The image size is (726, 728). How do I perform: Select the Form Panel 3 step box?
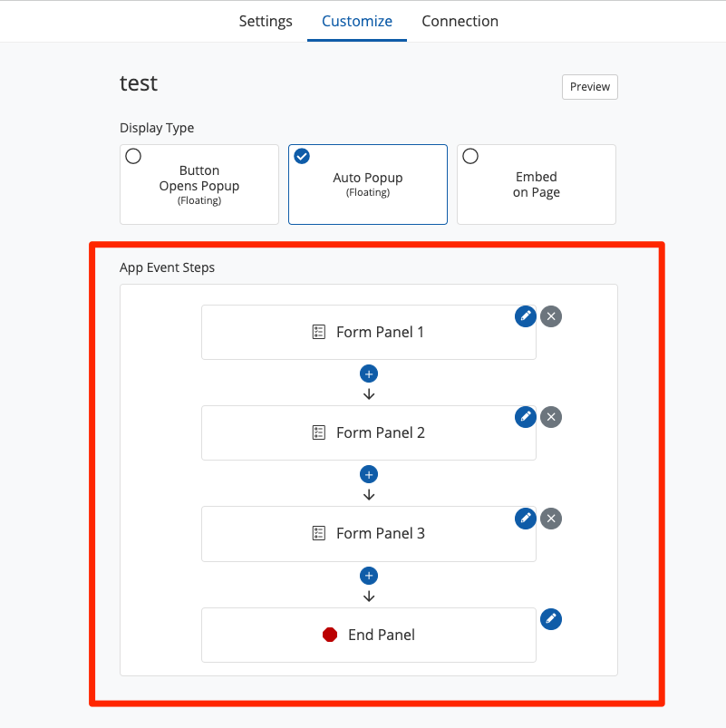point(368,534)
